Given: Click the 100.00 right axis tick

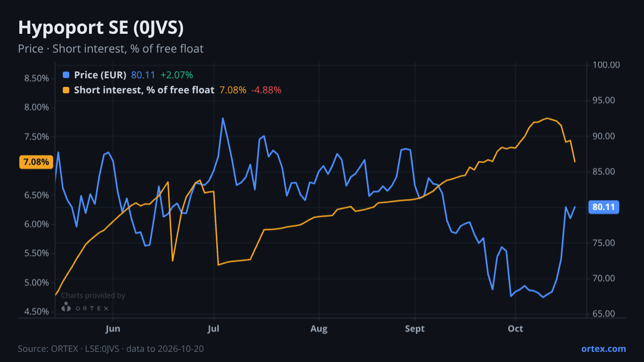Looking at the screenshot, I should [x=606, y=65].
